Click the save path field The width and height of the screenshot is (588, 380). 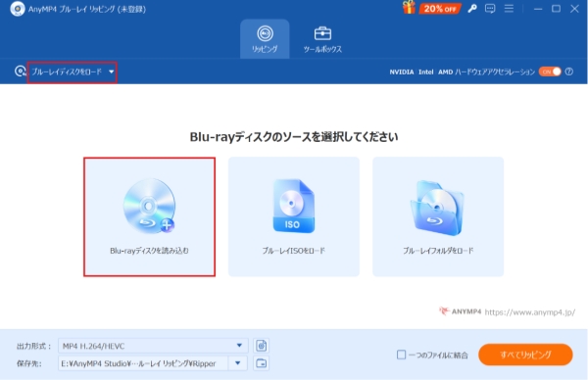coord(143,363)
